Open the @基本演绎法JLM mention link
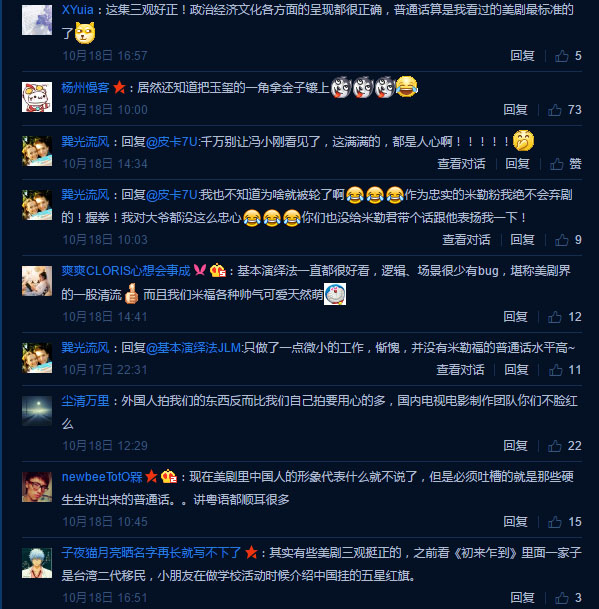This screenshot has height=609, width=599. [x=194, y=348]
